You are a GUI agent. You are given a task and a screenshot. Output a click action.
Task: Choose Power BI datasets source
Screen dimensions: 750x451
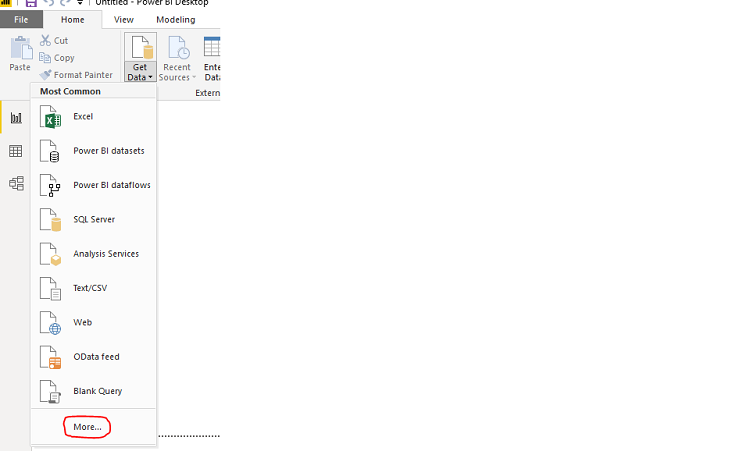(94, 151)
